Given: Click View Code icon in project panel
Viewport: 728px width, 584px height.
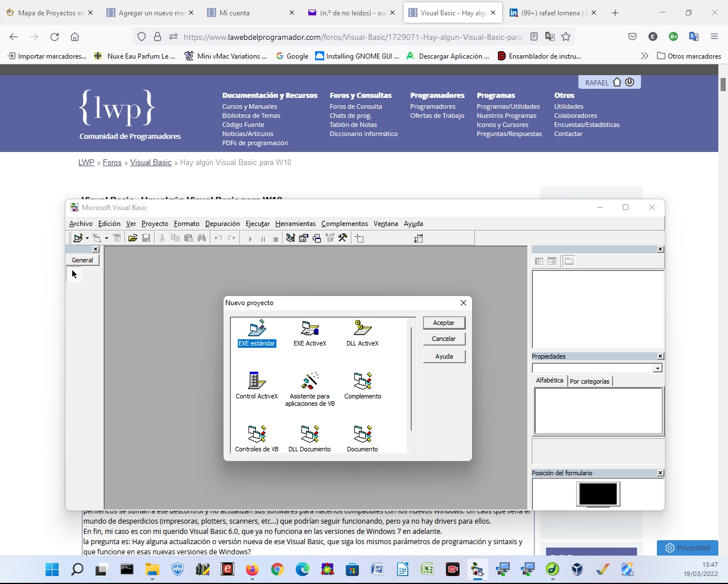Looking at the screenshot, I should [539, 261].
